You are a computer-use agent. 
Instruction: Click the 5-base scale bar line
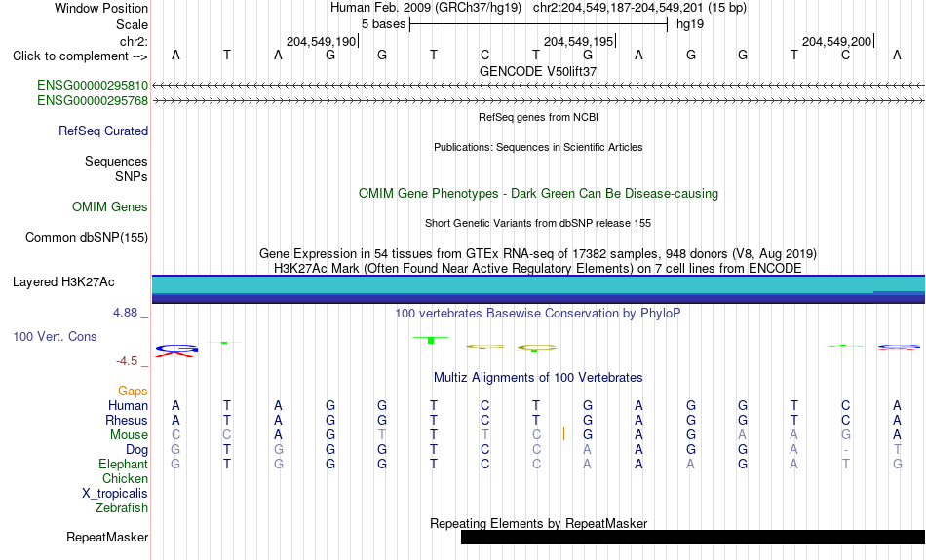(x=539, y=24)
